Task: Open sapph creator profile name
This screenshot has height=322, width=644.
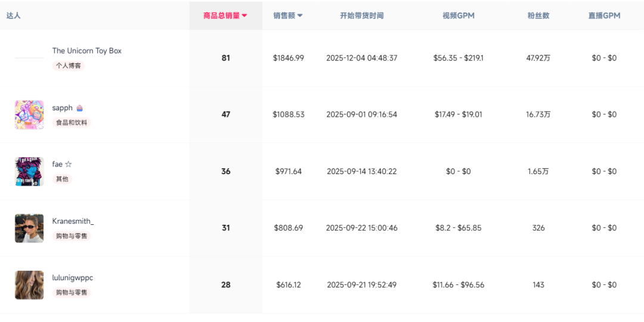Action: click(x=62, y=107)
